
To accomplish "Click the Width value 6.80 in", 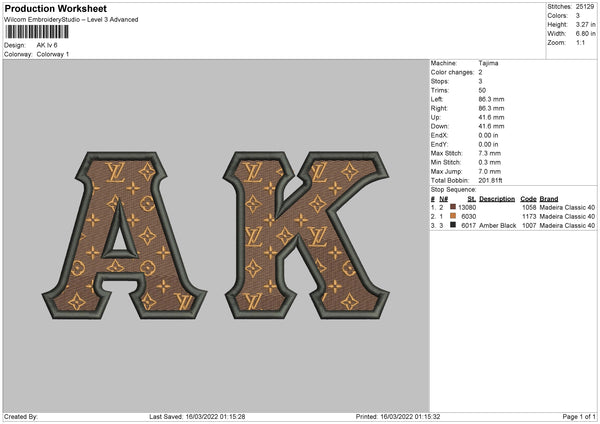I will (585, 34).
